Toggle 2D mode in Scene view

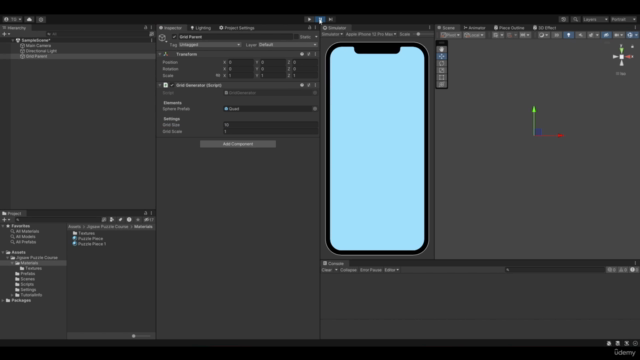(557, 35)
